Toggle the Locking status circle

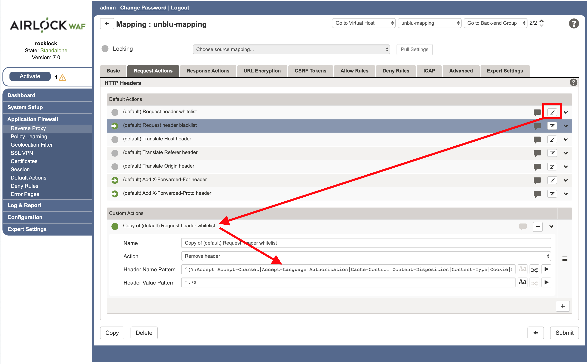pyautogui.click(x=105, y=49)
